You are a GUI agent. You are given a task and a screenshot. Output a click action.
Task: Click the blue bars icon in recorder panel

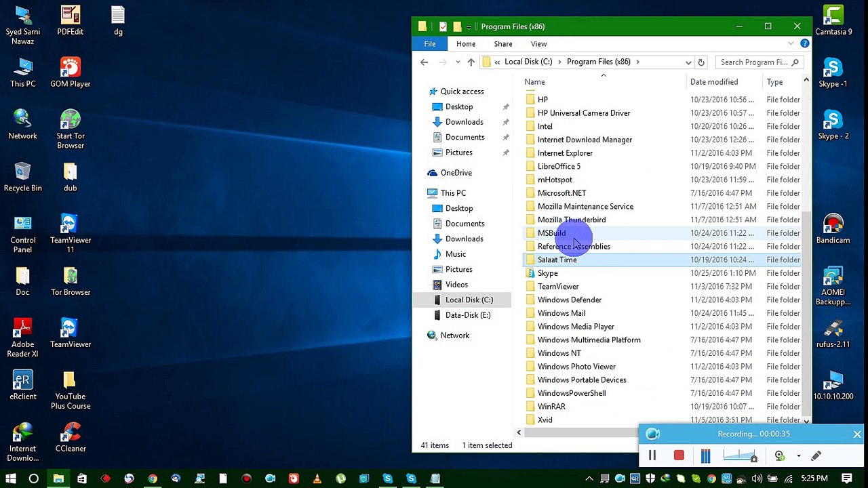[x=705, y=455]
